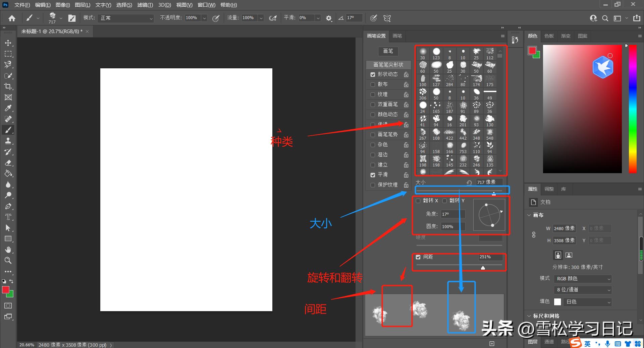Switch to the 色板 tab
Image resolution: width=644 pixels, height=348 pixels.
coord(549,36)
